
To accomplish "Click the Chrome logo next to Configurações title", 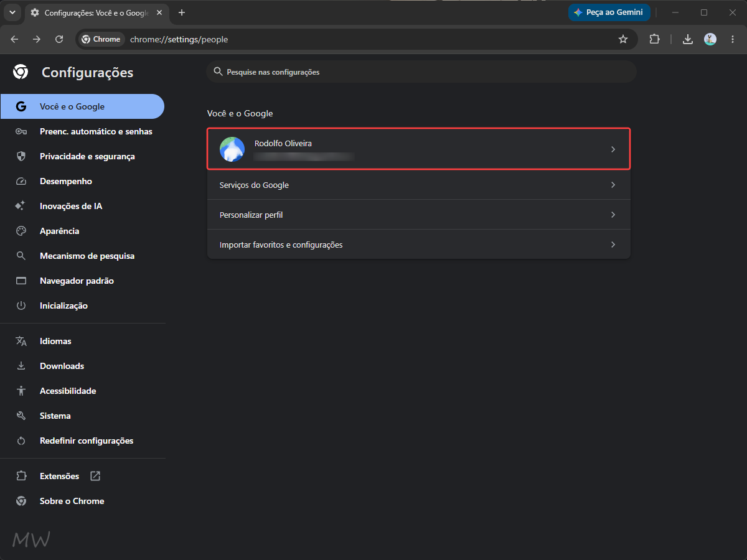I will click(21, 72).
